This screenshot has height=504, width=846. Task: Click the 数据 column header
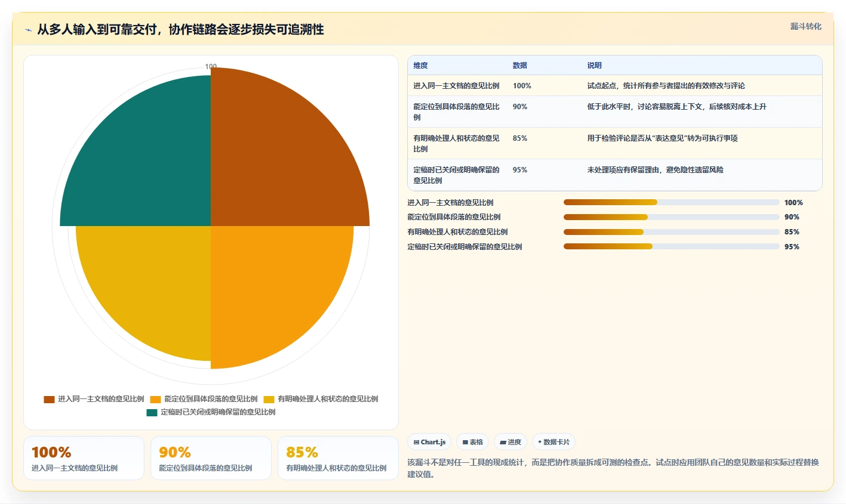(x=519, y=66)
